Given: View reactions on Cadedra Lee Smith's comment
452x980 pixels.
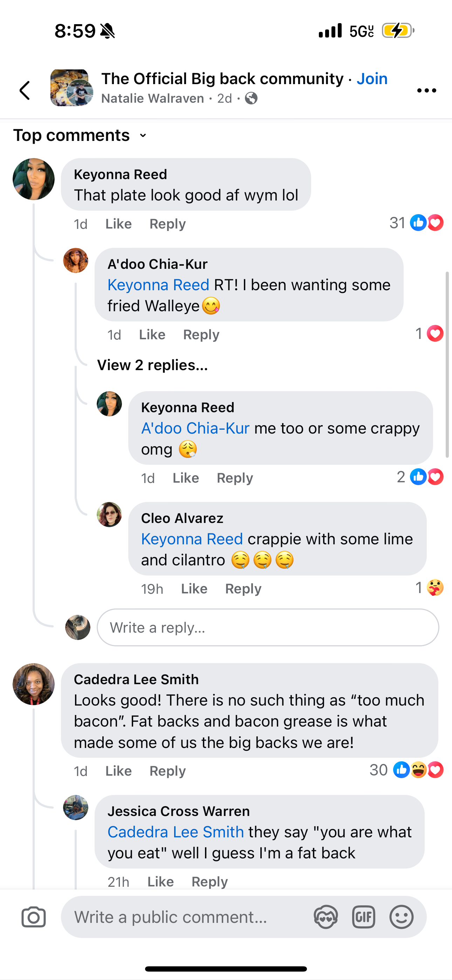Looking at the screenshot, I should point(407,770).
